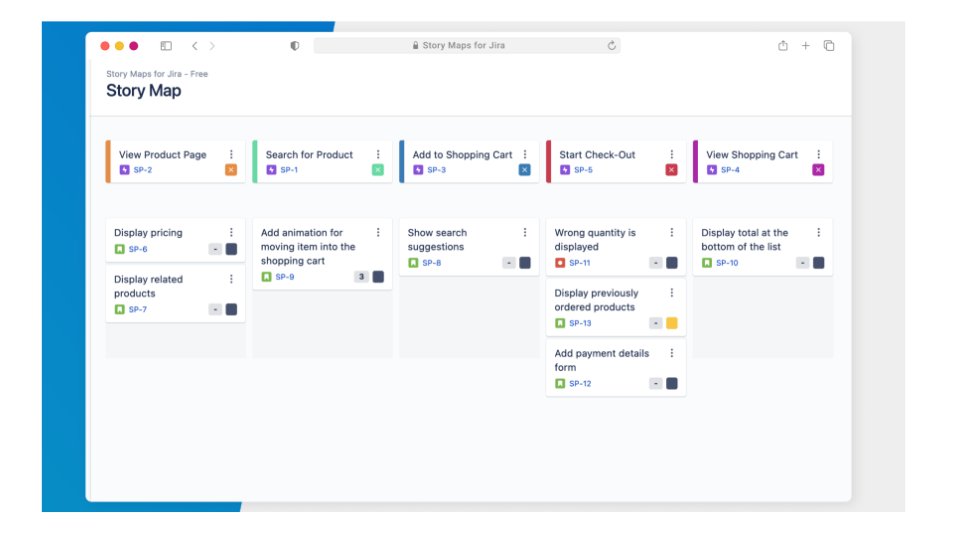This screenshot has height=540, width=960.
Task: Click the Safari sidebar toggle icon
Action: tap(166, 46)
